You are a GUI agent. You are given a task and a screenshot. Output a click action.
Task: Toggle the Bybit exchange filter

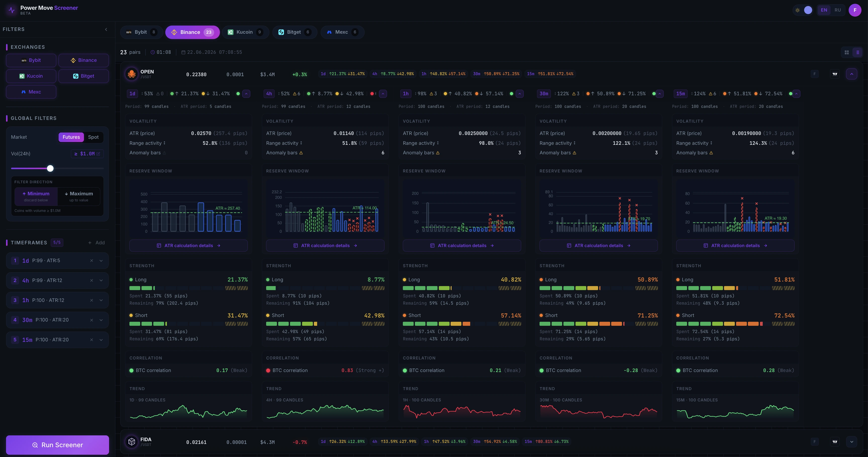pyautogui.click(x=31, y=60)
